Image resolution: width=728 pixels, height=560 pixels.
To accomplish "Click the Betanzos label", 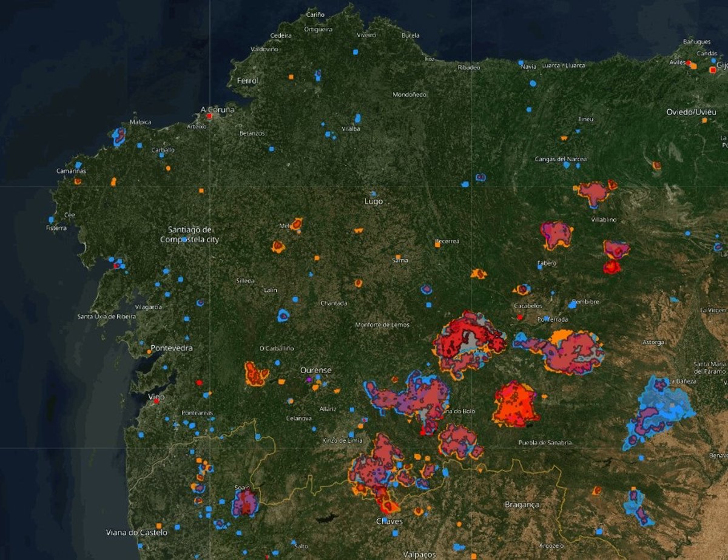I will [252, 133].
